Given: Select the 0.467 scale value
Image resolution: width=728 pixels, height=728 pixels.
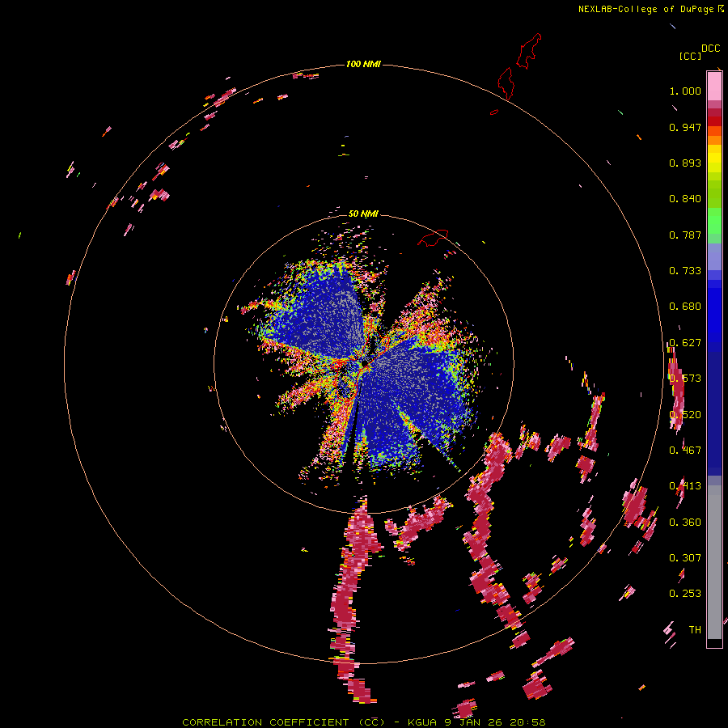Looking at the screenshot, I should coord(685,451).
